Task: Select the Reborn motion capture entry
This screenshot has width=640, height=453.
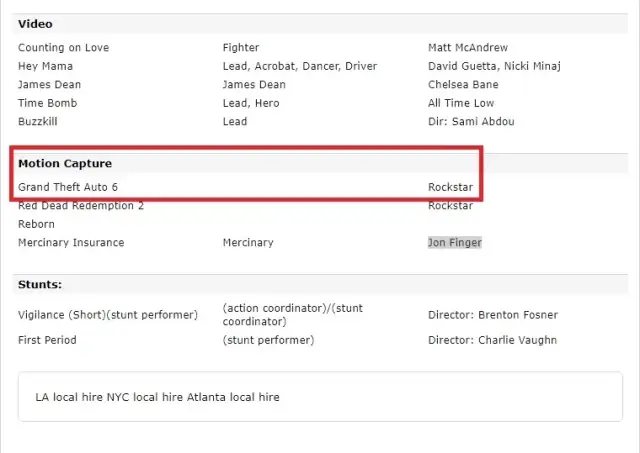Action: point(36,224)
